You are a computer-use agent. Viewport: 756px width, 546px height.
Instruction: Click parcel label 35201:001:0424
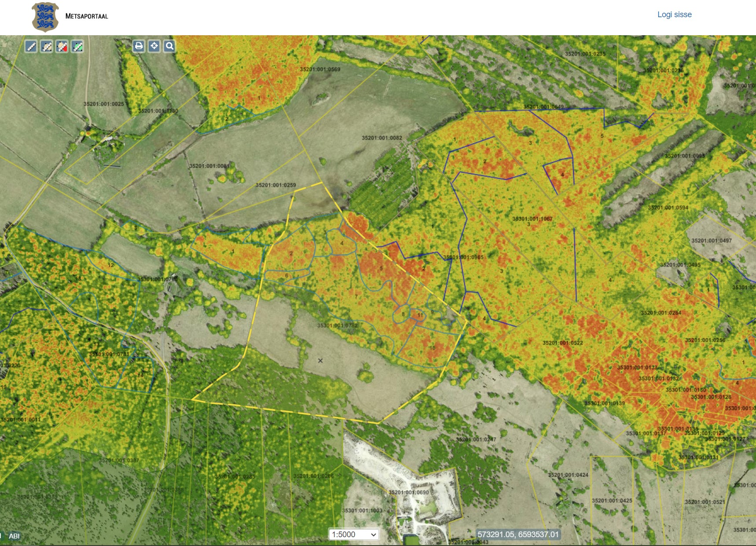tap(568, 475)
